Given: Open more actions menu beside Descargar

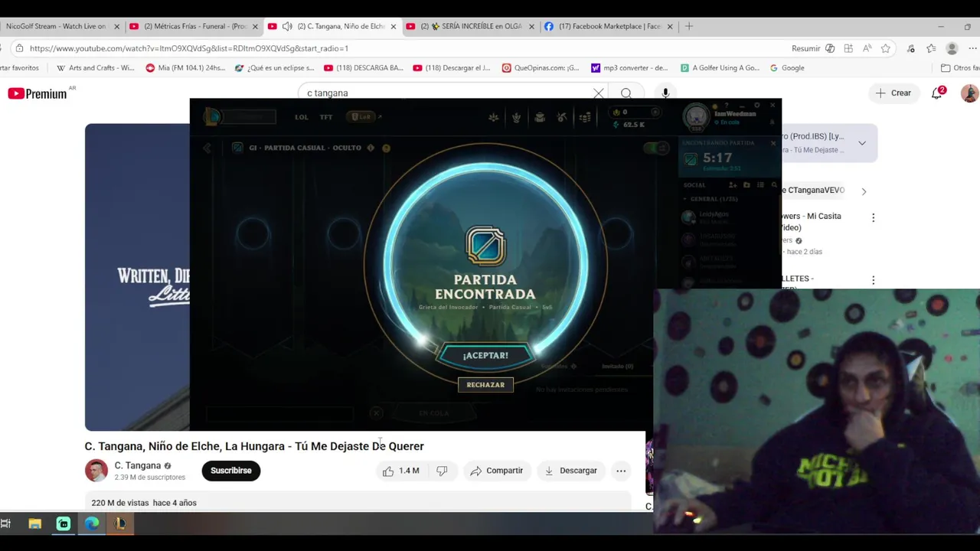Looking at the screenshot, I should click(621, 471).
